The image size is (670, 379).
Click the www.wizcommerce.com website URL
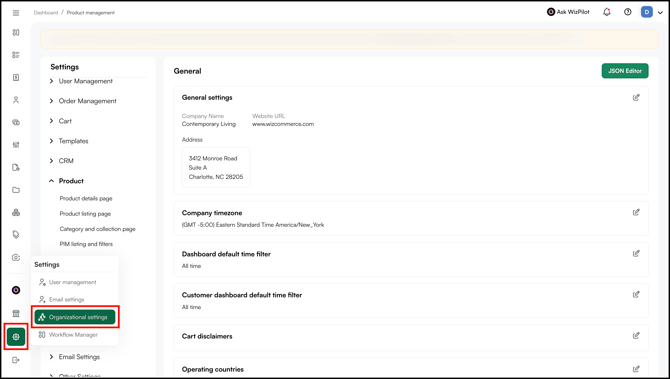[283, 124]
